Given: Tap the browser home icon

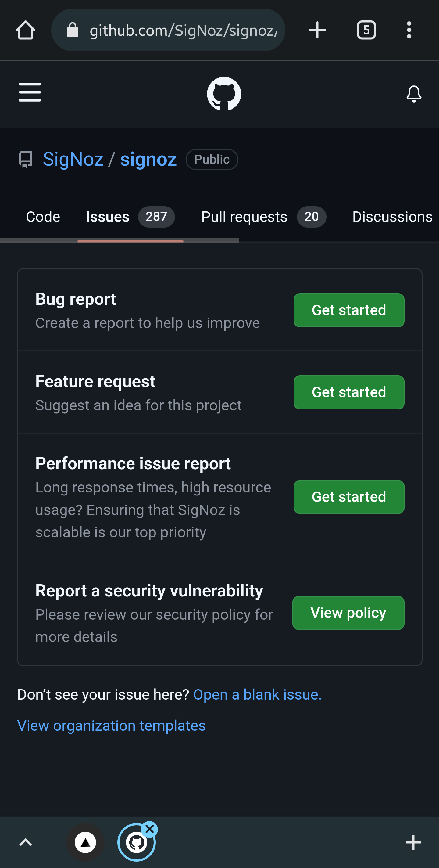Looking at the screenshot, I should [25, 30].
